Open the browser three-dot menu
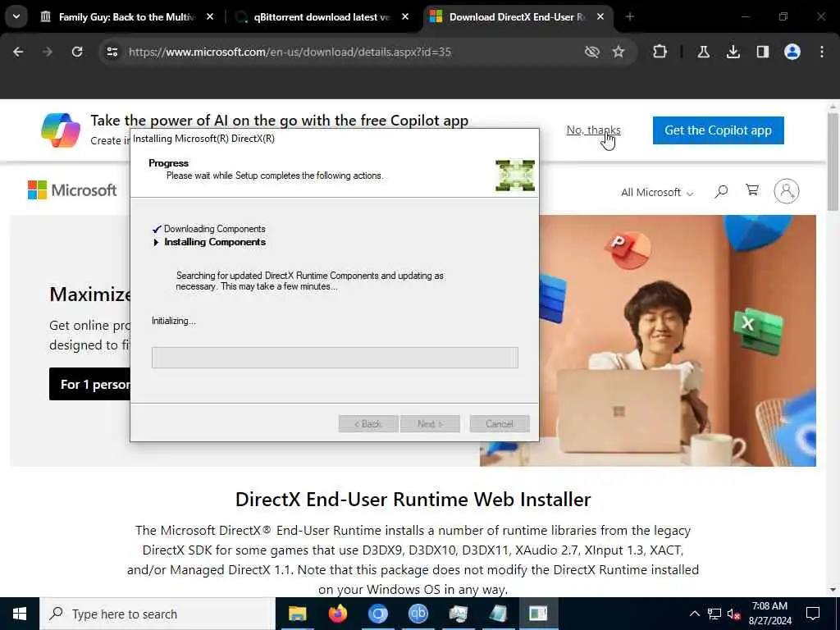The width and height of the screenshot is (840, 630). coord(822,52)
